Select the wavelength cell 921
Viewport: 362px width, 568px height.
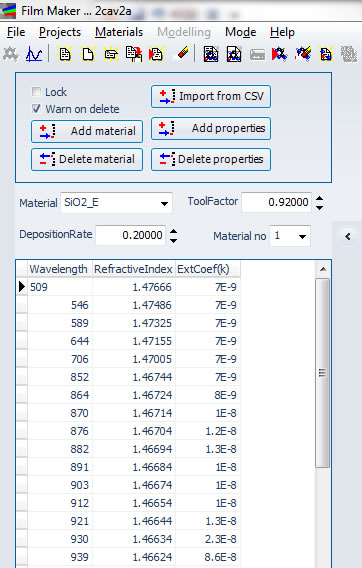pos(60,521)
